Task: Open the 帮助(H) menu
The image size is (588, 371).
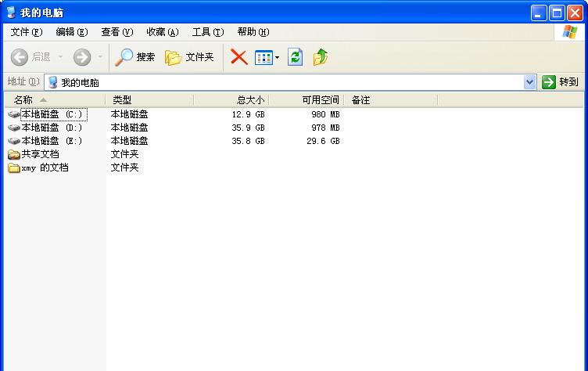Action: click(x=253, y=32)
